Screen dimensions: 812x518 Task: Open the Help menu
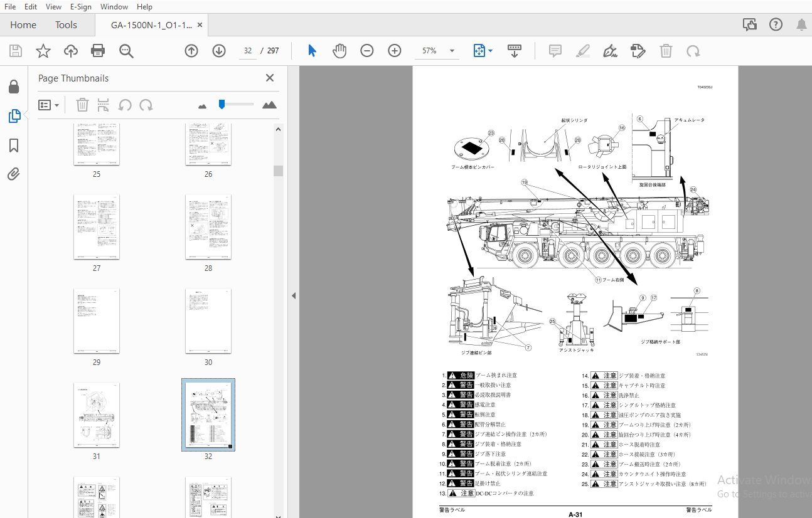coord(144,7)
